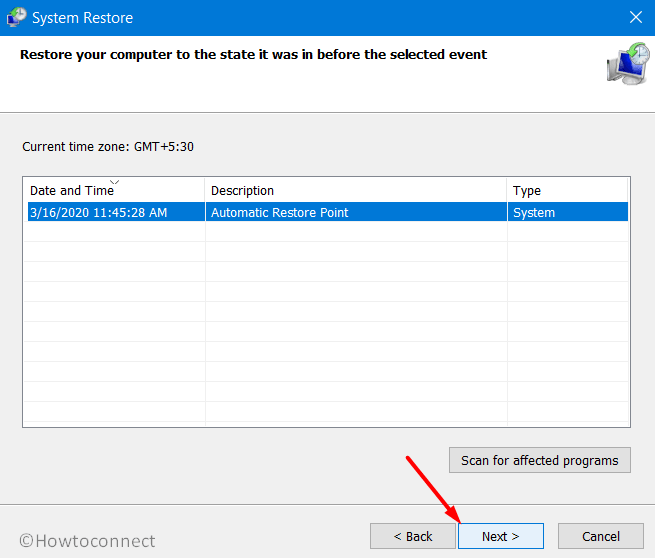Click the computer-with-clock restore graphic
The image size is (655, 558).
pos(628,64)
